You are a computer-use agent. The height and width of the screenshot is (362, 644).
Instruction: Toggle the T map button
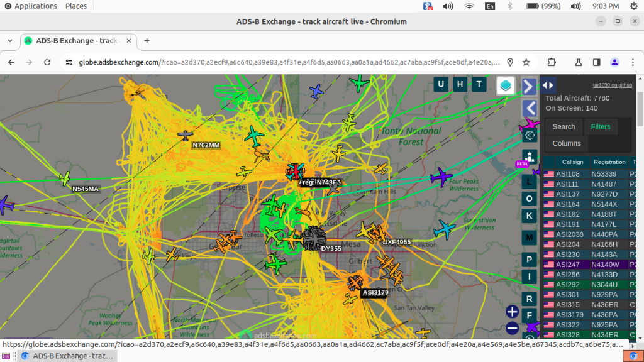tap(479, 85)
